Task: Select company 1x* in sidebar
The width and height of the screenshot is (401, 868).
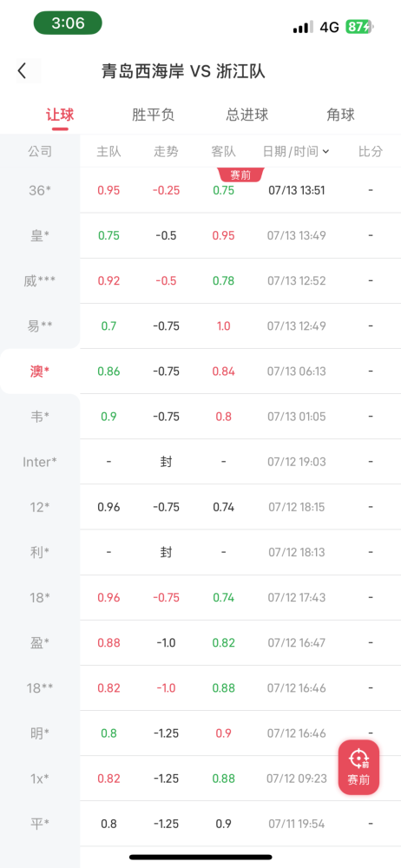Action: click(40, 779)
